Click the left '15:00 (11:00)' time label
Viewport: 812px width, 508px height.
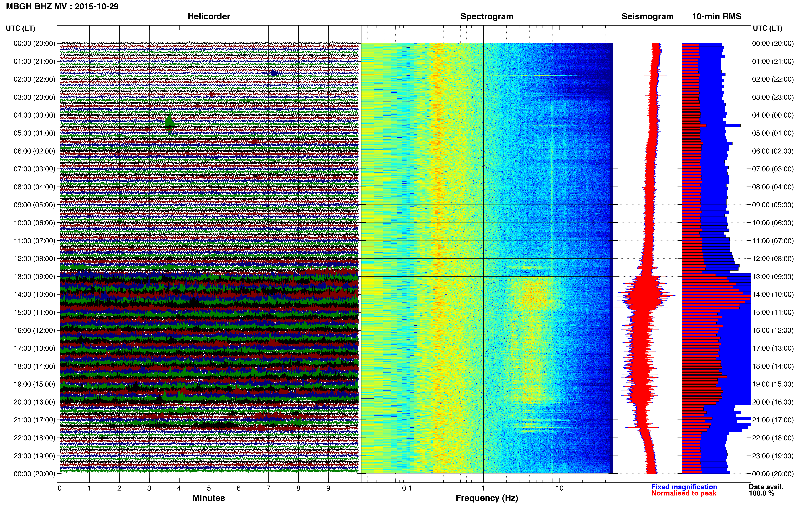tap(34, 312)
